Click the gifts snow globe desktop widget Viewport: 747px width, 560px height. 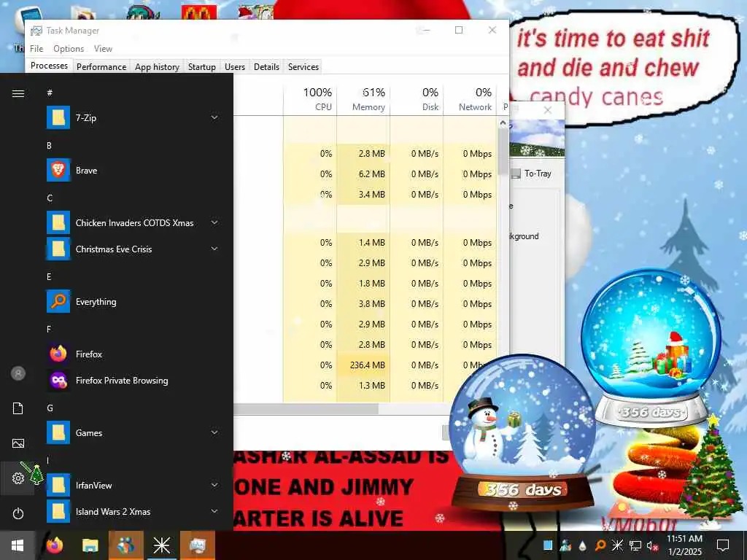651,347
